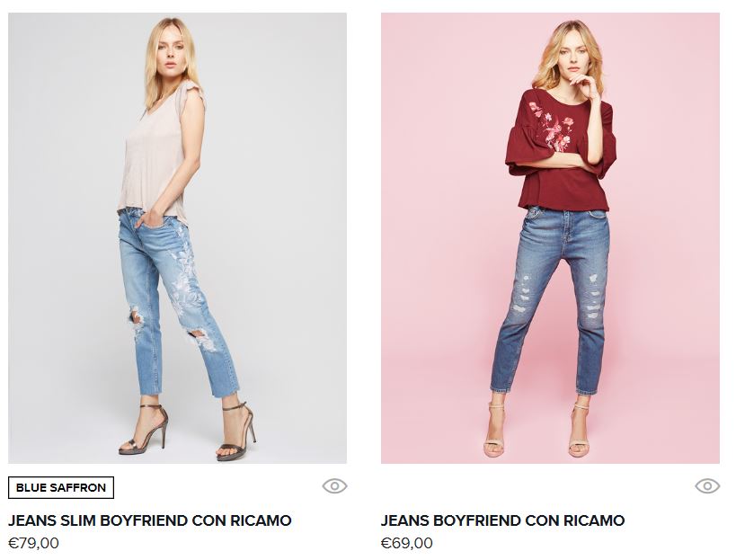Click the model's face in the pink photo
Viewport: 736px width, 560px height.
tap(572, 57)
